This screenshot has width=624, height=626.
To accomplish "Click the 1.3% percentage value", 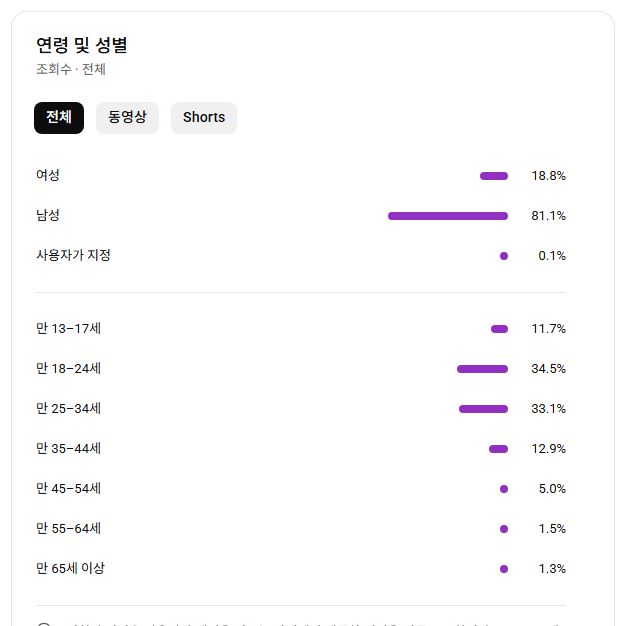I will [552, 569].
